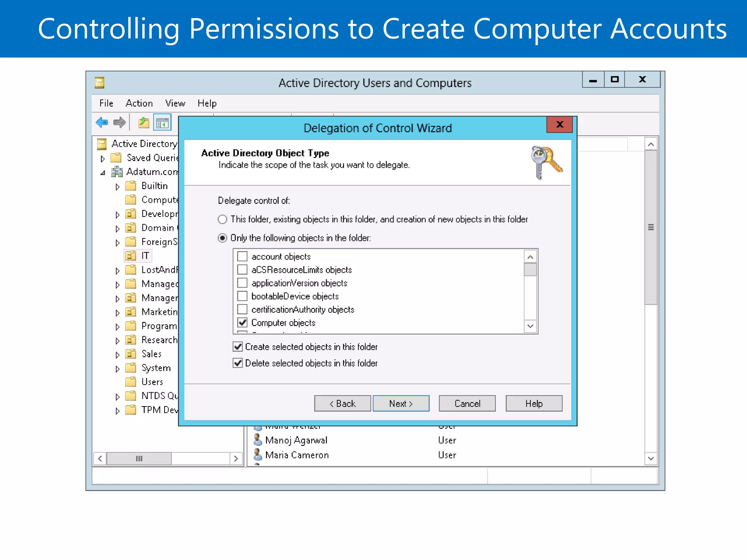Click the main window scroll down arrow
Screen dimensions: 747x560
(x=651, y=459)
